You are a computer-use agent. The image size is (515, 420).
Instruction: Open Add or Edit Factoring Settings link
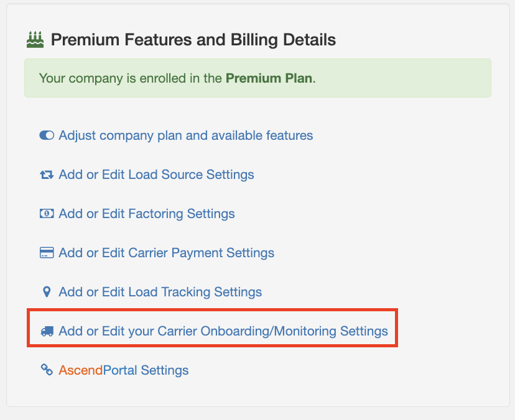[147, 214]
